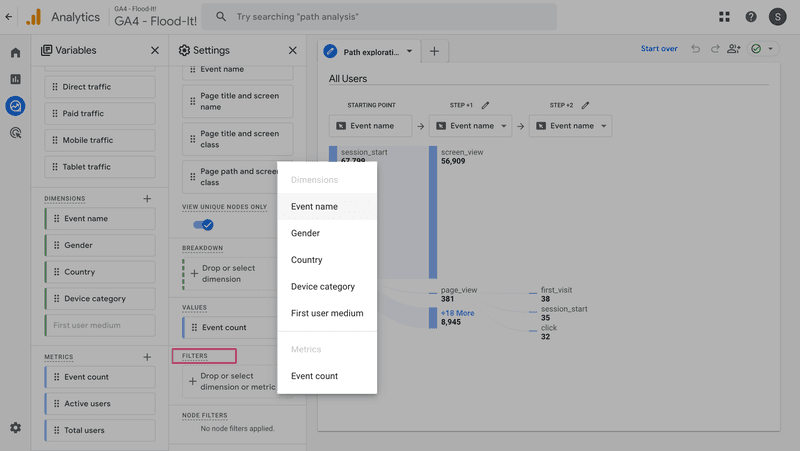Select Gender from the dimensions menu

[305, 233]
